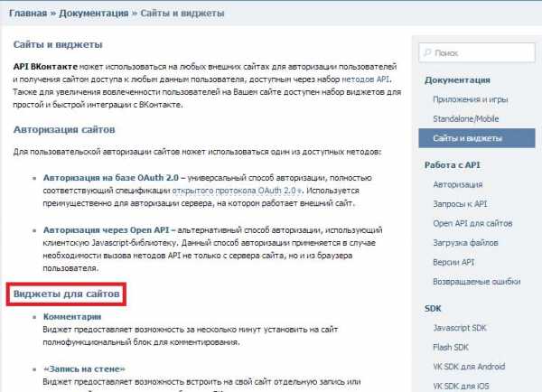Open Javascript SDK in the sidebar
This screenshot has height=392, width=542.
click(460, 328)
